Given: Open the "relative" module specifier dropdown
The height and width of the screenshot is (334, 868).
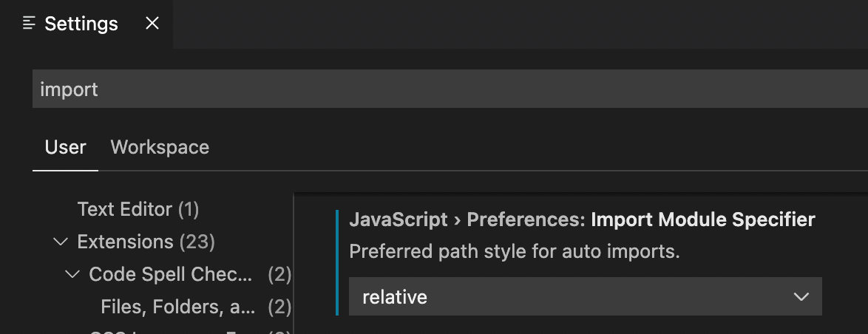Looking at the screenshot, I should point(585,297).
